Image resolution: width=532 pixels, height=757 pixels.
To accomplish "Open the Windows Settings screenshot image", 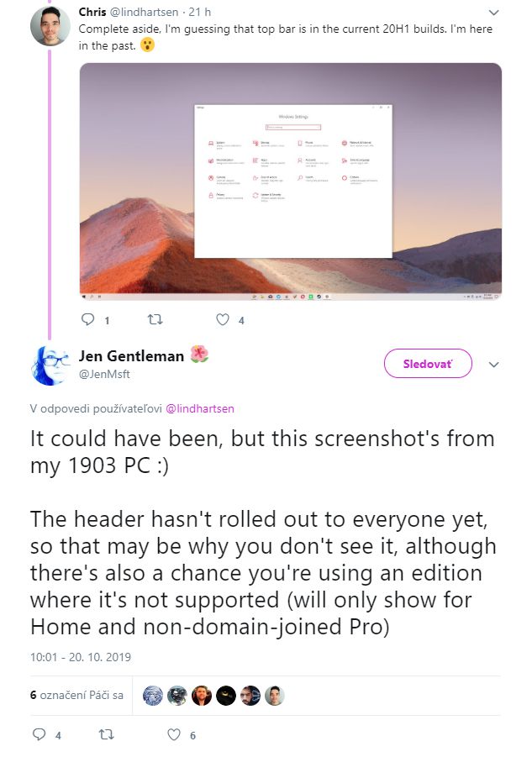I will tap(291, 181).
